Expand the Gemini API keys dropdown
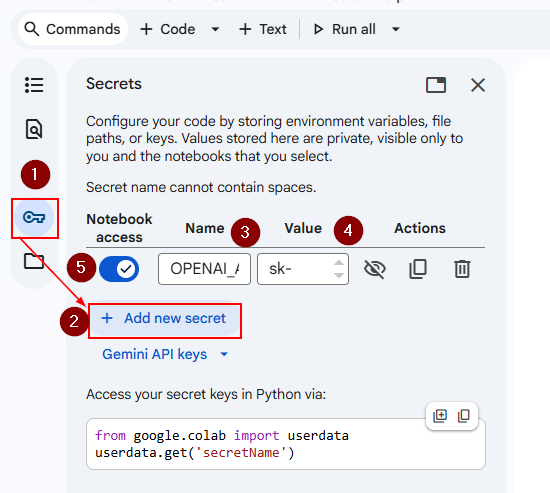The height and width of the screenshot is (493, 550). [x=165, y=354]
